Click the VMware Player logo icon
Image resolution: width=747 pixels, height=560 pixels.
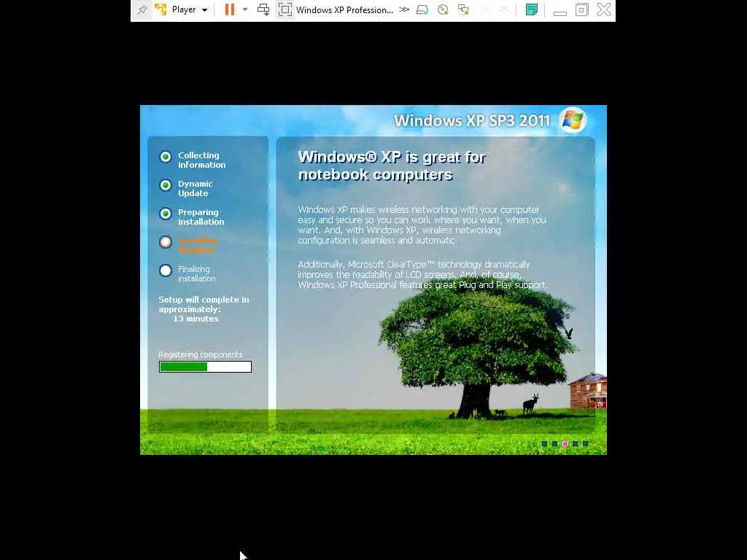[x=160, y=10]
